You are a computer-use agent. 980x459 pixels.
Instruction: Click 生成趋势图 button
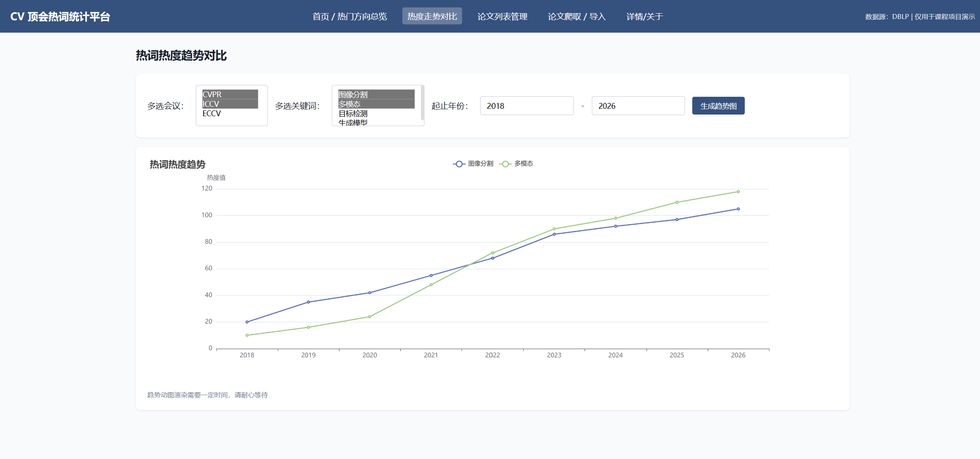coord(718,106)
